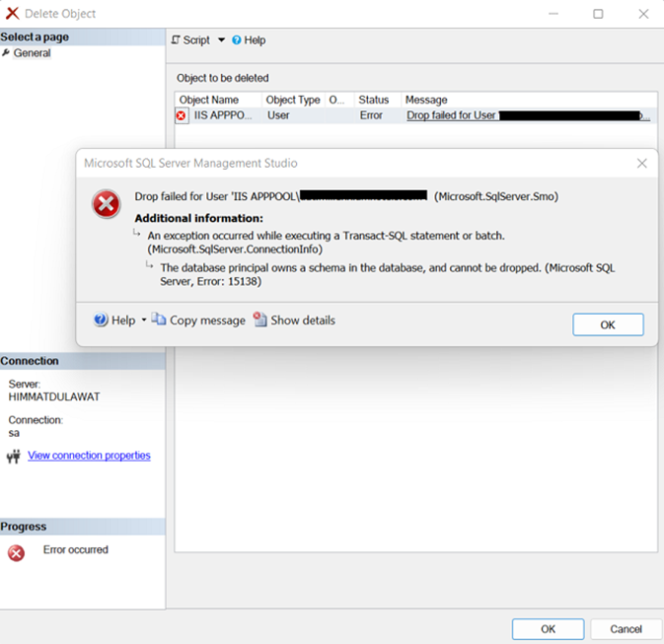Screen dimensions: 664x644
Task: Click the 'Additional information:' heading
Action: tap(198, 218)
